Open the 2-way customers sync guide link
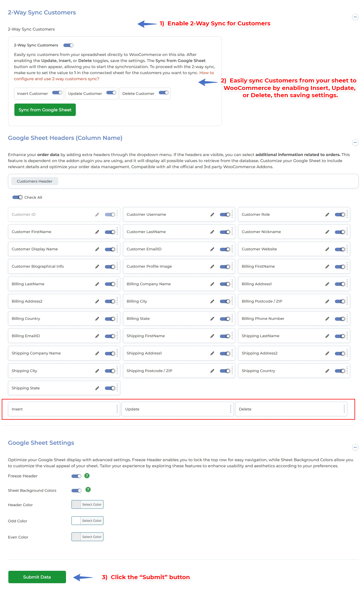 click(56, 79)
